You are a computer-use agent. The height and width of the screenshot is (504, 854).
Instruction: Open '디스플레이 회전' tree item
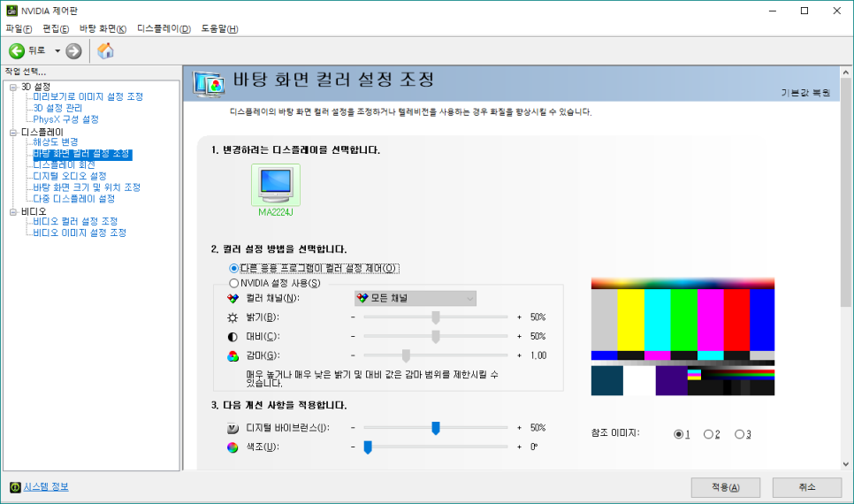[x=64, y=164]
